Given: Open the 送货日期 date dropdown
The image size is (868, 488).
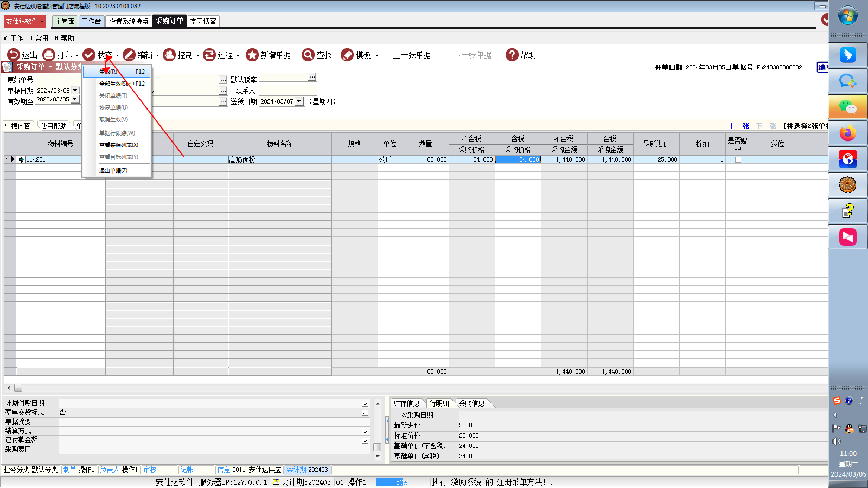Looking at the screenshot, I should tap(298, 101).
